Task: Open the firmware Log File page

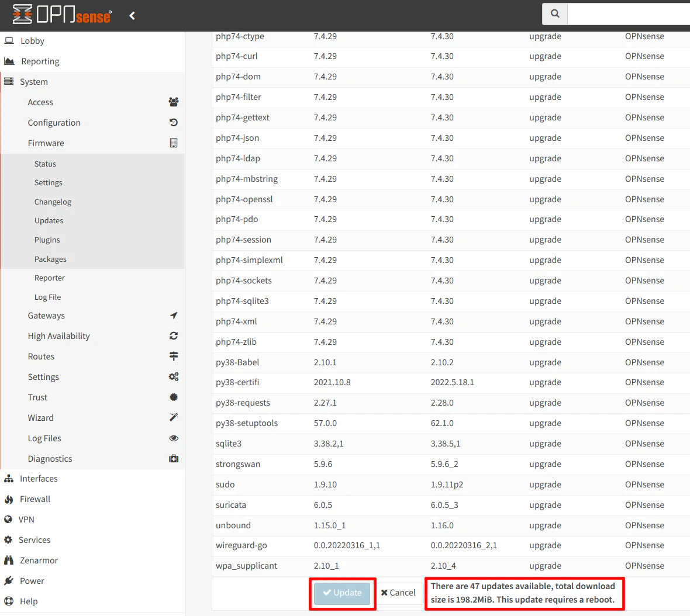Action: coord(47,297)
